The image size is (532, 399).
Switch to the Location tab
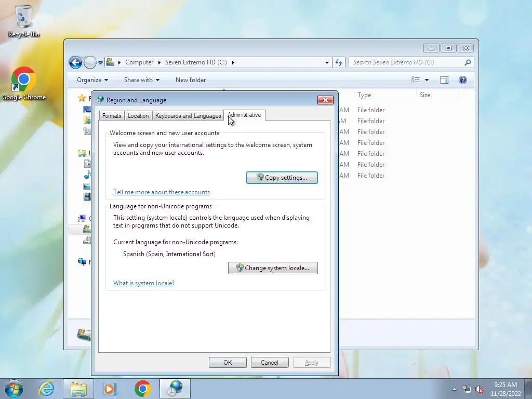138,116
